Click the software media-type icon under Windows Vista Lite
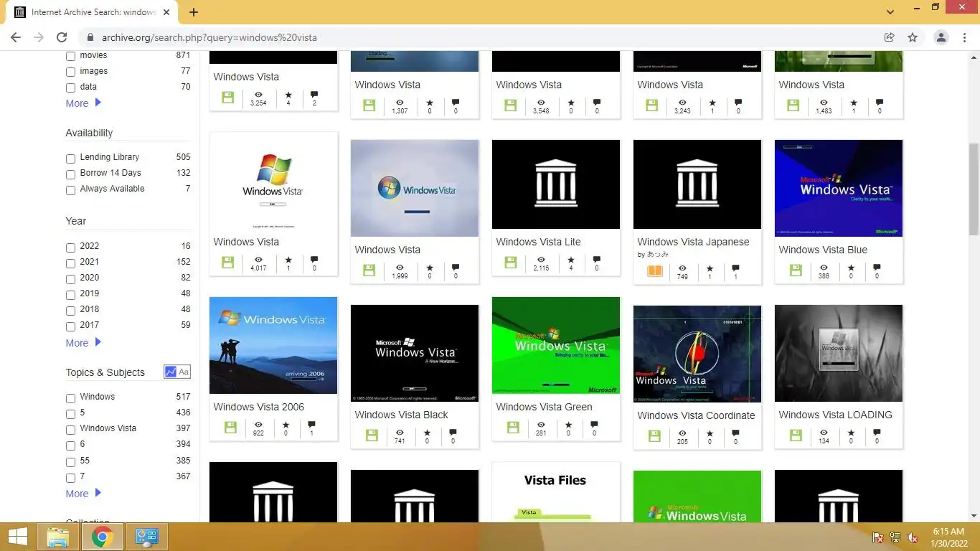980x551 pixels. coord(511,263)
